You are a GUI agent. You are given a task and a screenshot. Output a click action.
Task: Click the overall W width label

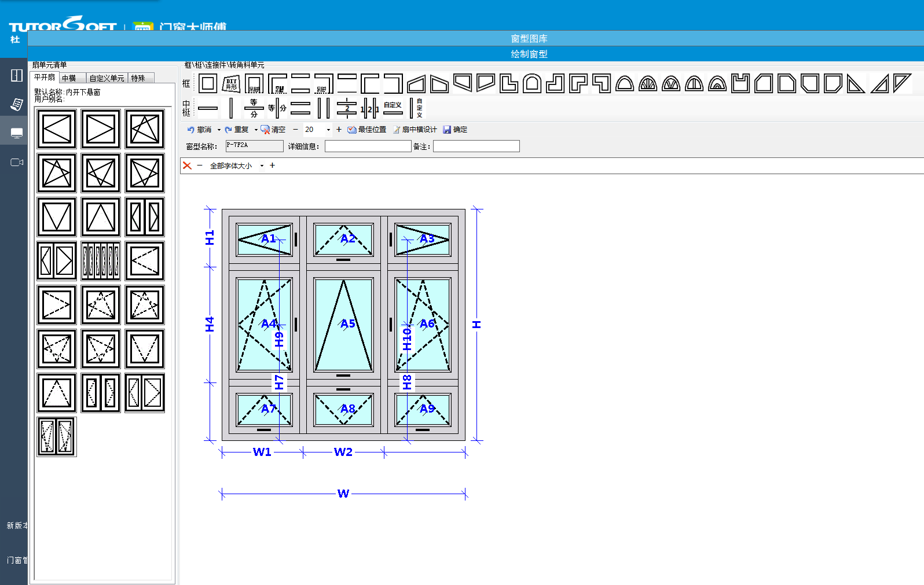[343, 494]
